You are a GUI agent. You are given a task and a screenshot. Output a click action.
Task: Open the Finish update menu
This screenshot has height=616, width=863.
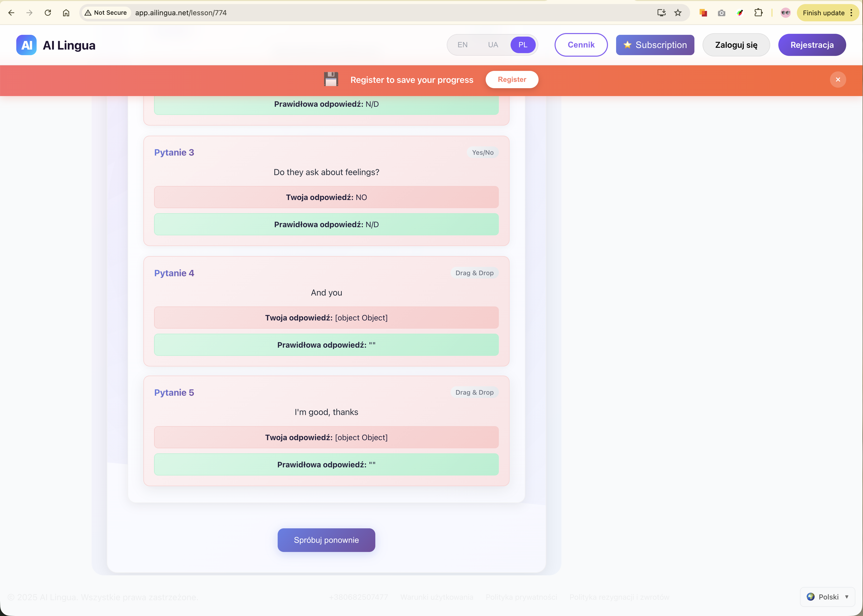click(827, 13)
